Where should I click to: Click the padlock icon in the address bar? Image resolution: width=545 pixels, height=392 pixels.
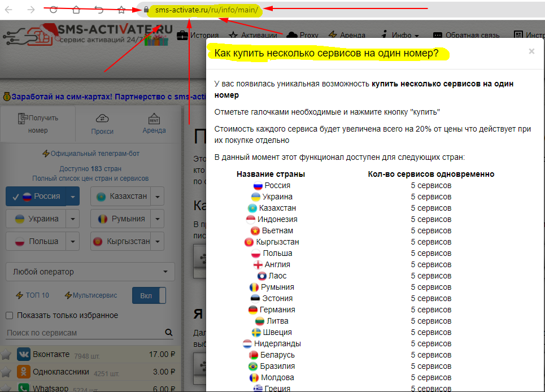coord(146,10)
